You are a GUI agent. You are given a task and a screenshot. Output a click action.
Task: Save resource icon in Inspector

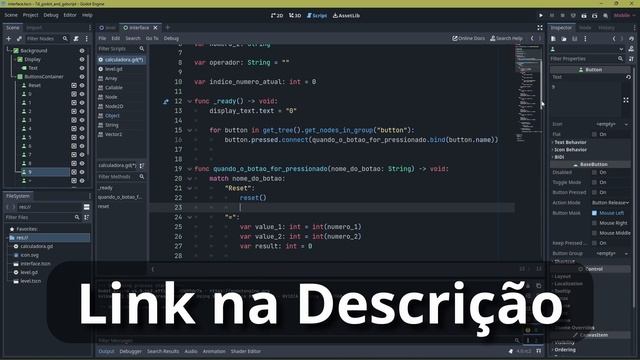click(575, 39)
